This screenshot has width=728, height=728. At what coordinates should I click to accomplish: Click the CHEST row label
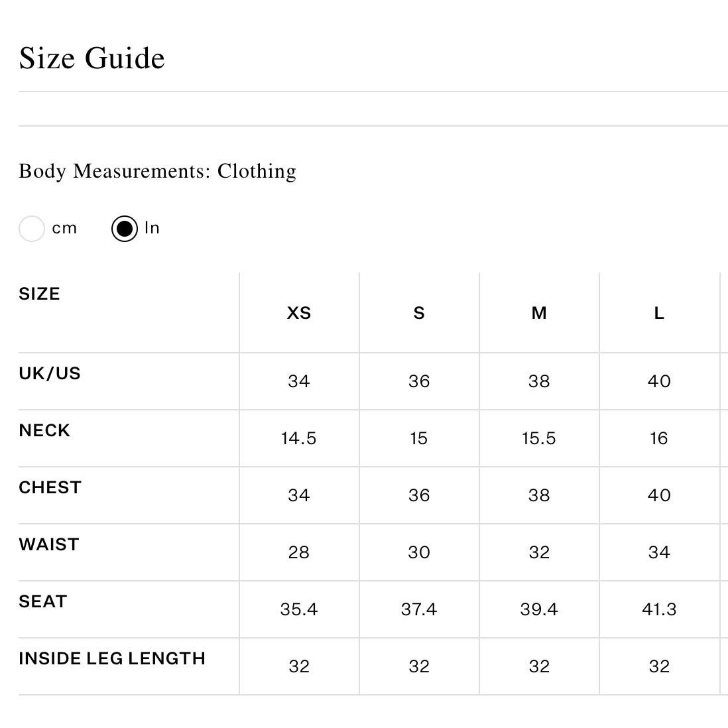click(x=50, y=487)
